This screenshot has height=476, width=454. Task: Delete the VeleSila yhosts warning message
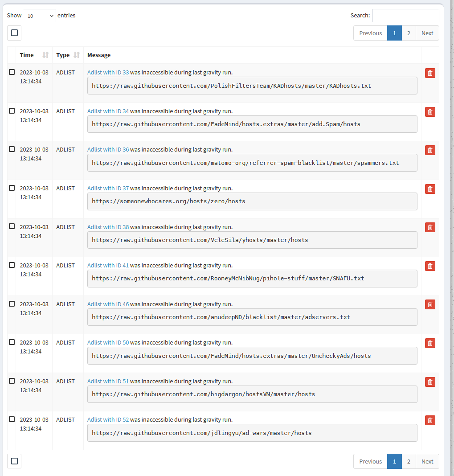click(429, 227)
